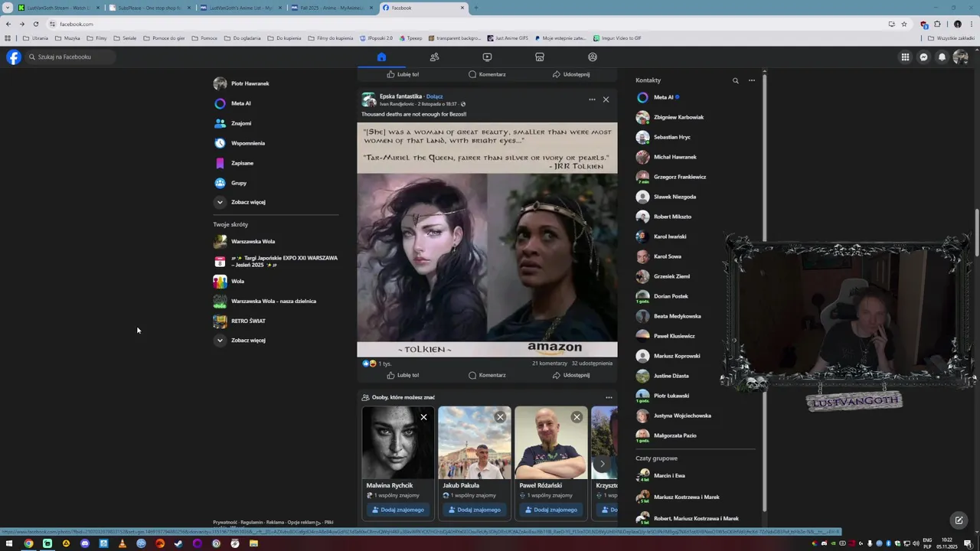980x551 pixels.
Task: Show next suggested people arrow
Action: point(602,464)
